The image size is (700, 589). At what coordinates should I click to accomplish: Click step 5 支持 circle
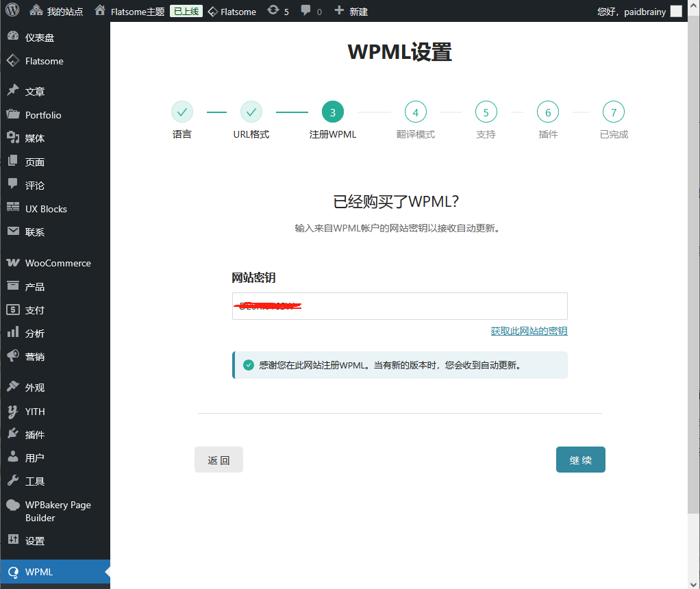[486, 112]
